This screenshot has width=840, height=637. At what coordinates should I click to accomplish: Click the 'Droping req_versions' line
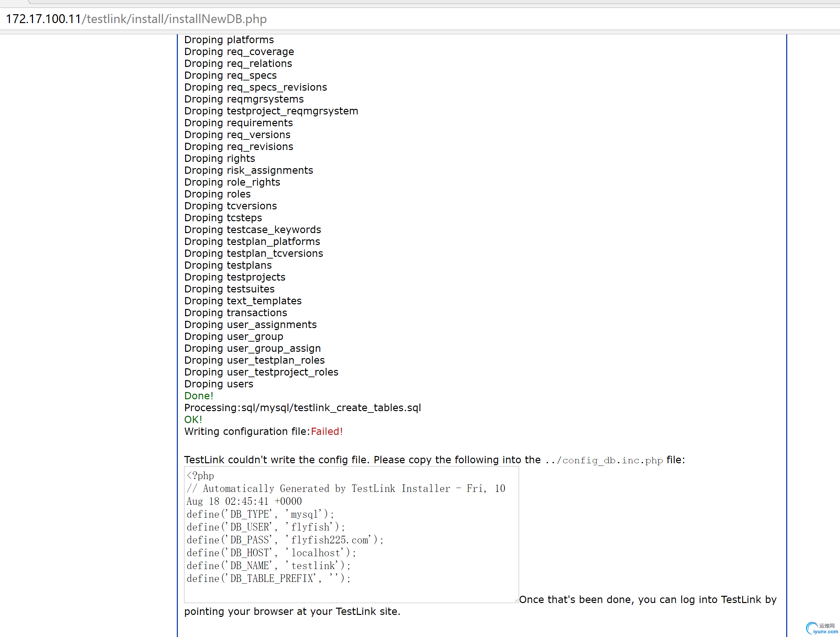[x=237, y=135]
